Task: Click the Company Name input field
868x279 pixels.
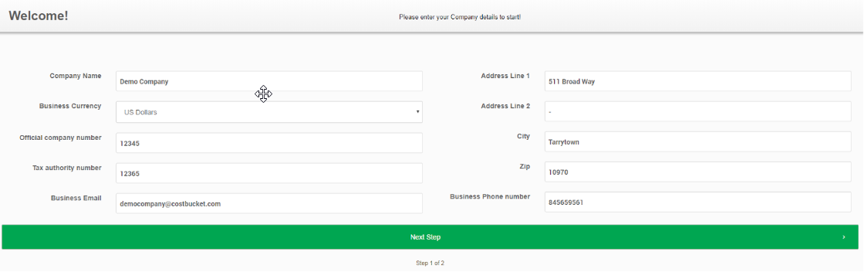Action: coord(269,81)
